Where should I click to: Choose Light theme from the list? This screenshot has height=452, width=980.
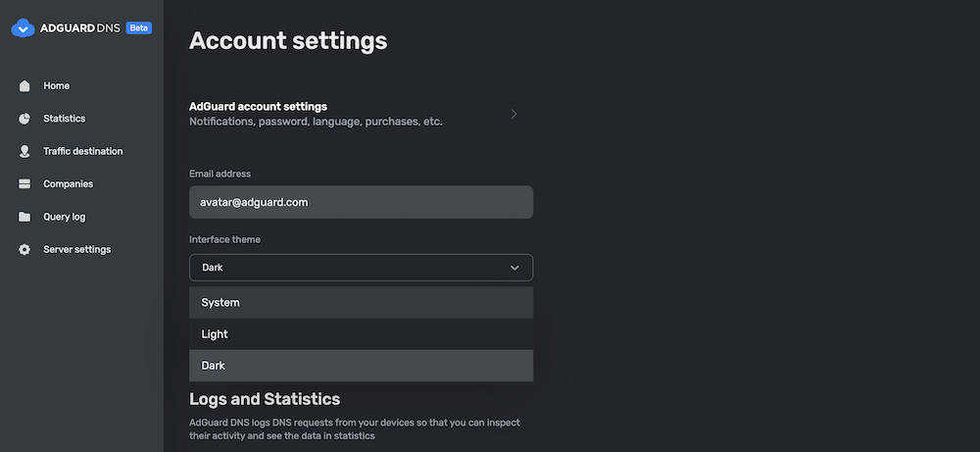tap(362, 333)
